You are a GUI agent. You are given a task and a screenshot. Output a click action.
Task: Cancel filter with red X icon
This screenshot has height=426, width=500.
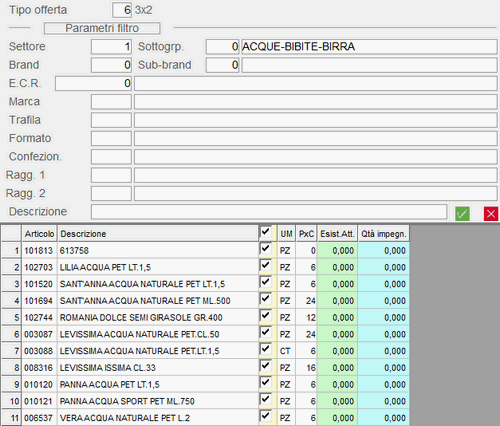[x=491, y=213]
